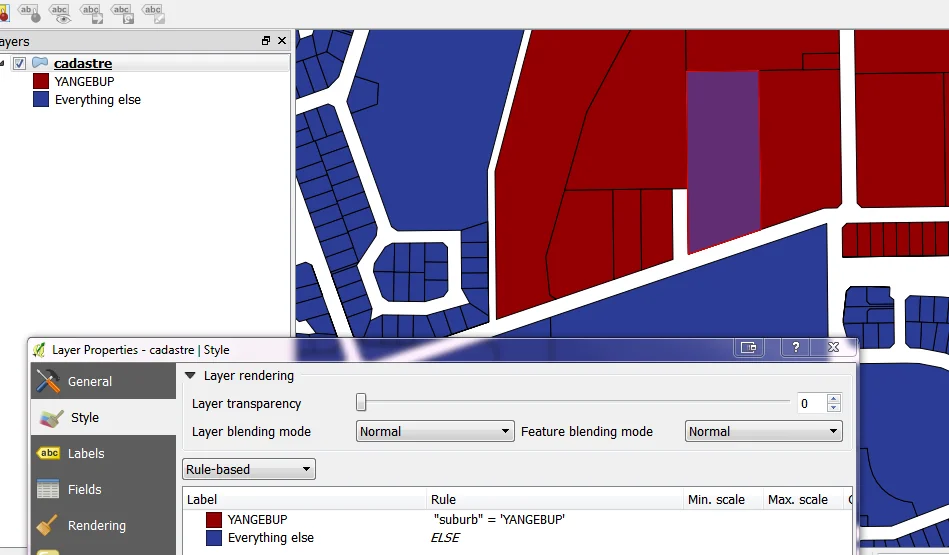Viewport: 949px width, 555px height.
Task: Select the Everything else rule row
Action: coord(270,538)
